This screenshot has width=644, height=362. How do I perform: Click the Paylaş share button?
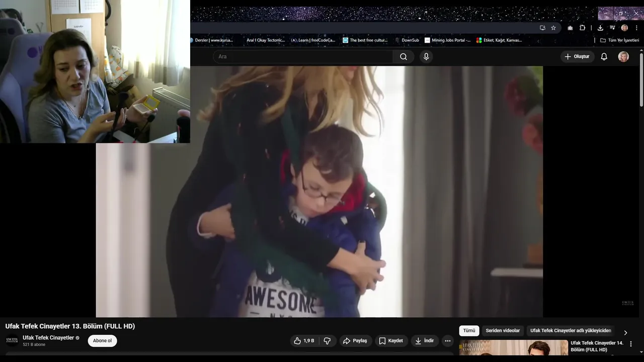coord(355,341)
